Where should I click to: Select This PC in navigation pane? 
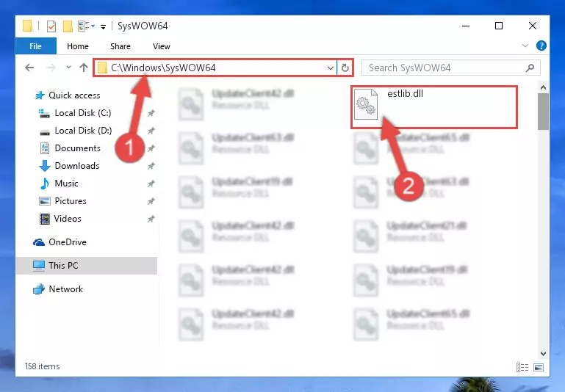click(x=63, y=265)
